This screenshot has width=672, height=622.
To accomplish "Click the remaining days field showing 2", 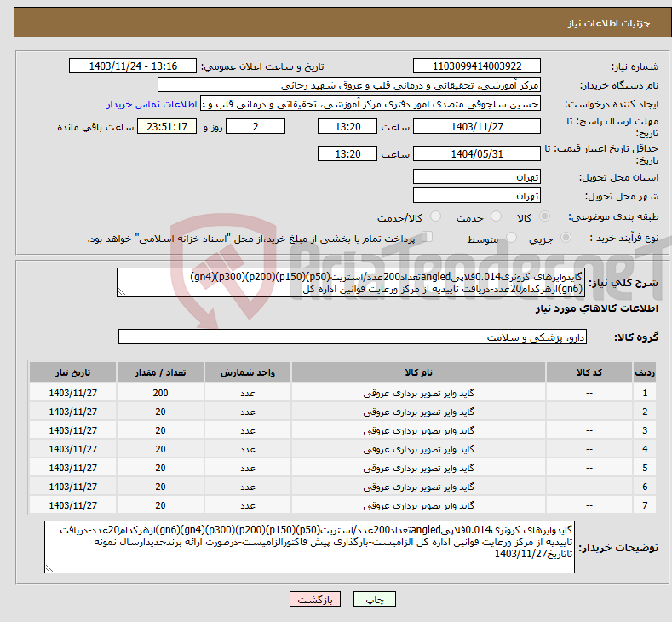I will point(256,126).
